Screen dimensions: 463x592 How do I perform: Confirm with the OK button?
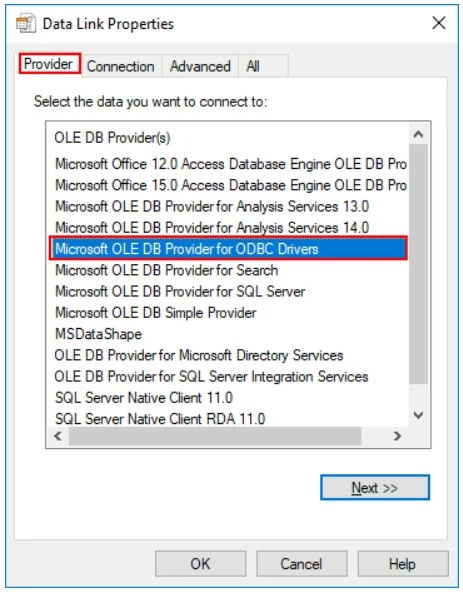point(201,564)
